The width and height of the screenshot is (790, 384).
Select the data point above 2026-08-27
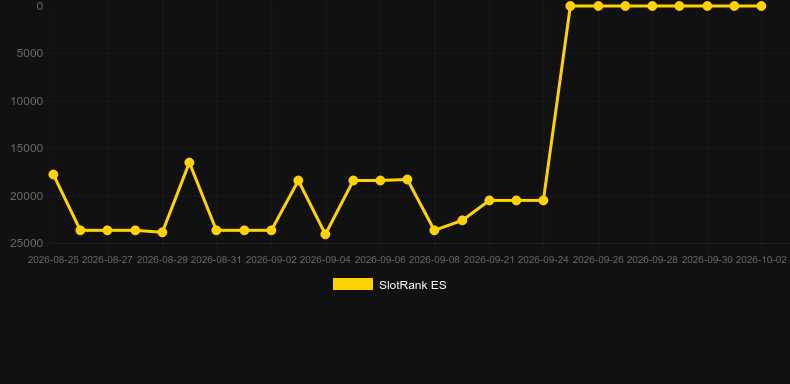coord(107,230)
